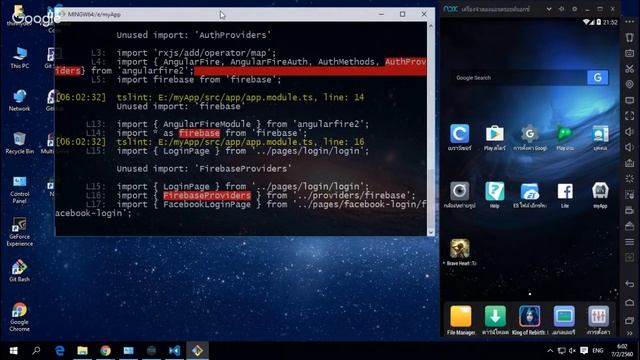This screenshot has width=640, height=360.
Task: Click the ENG language indicator
Action: pos(598,351)
